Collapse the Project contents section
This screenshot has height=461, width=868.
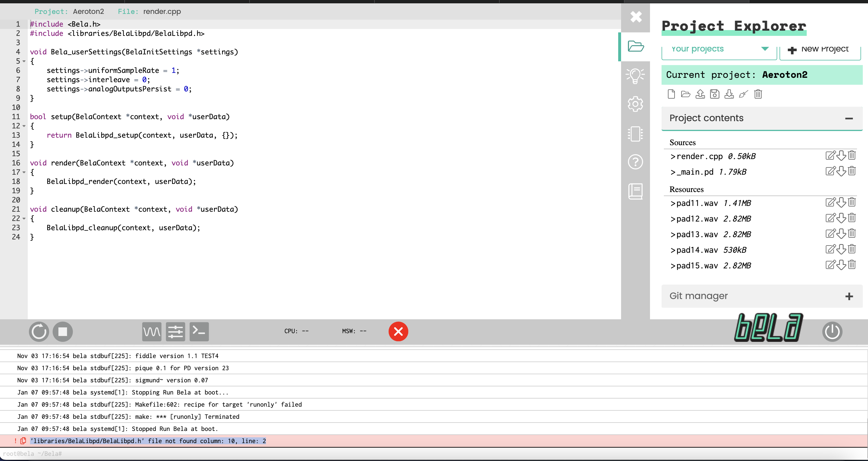[x=849, y=118]
